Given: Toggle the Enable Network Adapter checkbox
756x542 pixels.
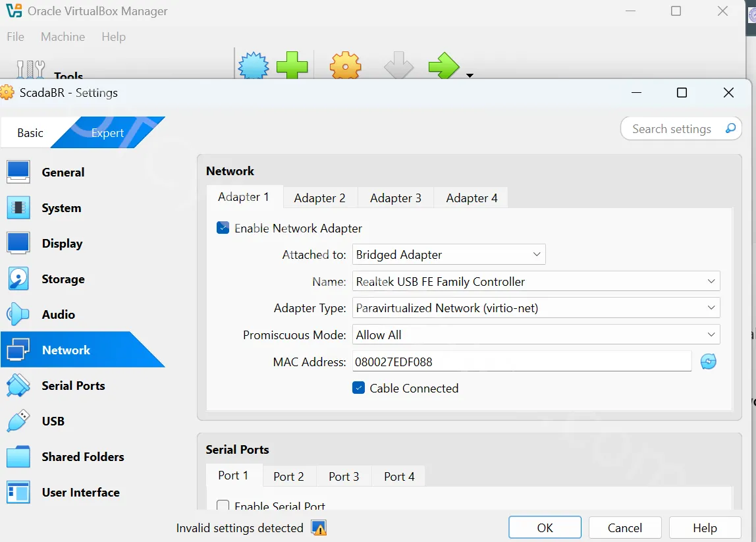Looking at the screenshot, I should tap(223, 228).
